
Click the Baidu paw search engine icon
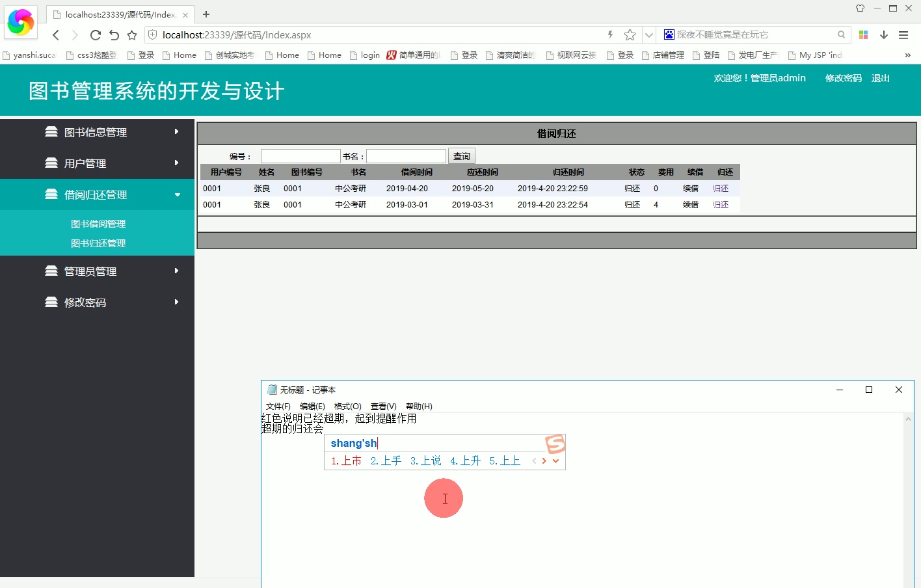669,34
